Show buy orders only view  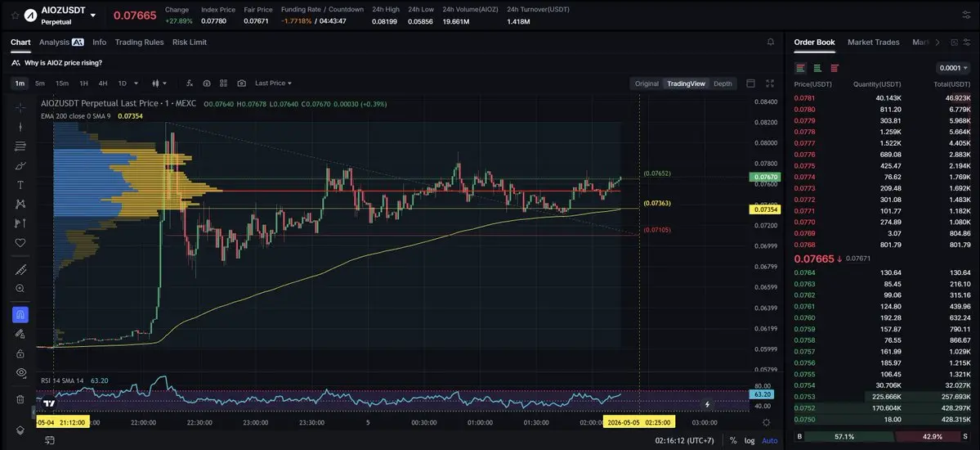(x=817, y=68)
